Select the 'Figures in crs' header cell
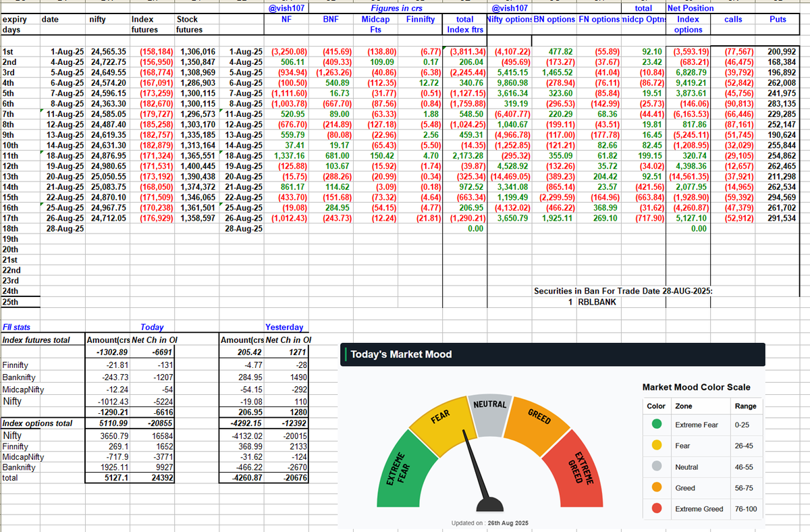 (x=398, y=9)
